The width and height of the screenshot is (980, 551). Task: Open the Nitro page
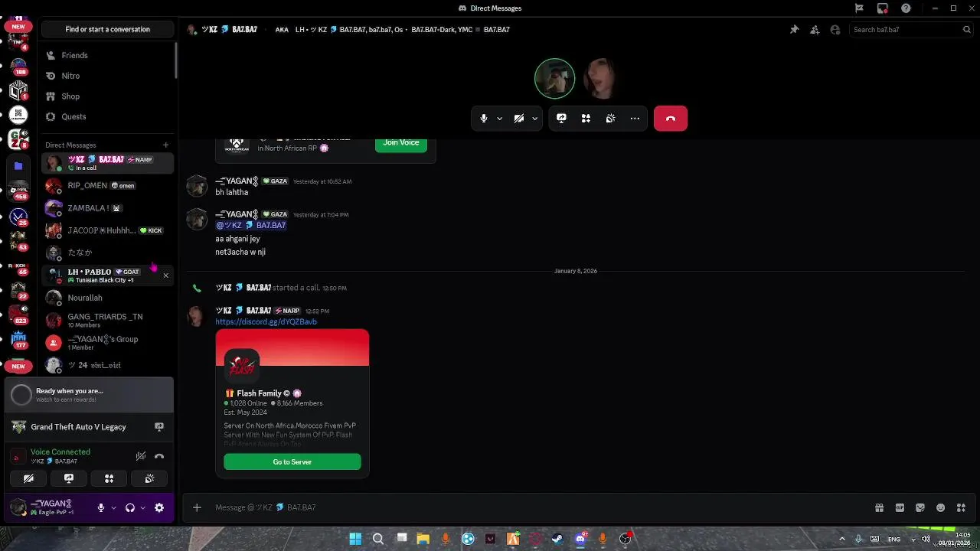107,76
